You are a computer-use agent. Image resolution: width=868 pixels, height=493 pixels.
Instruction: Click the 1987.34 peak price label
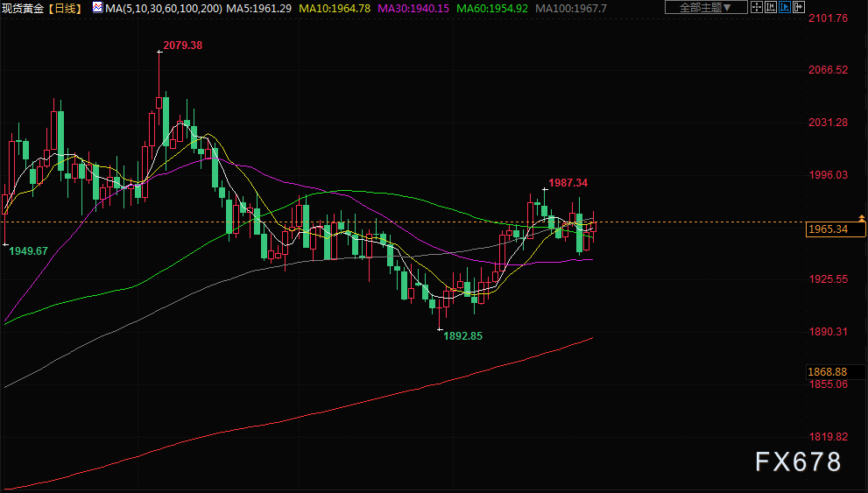pos(568,183)
